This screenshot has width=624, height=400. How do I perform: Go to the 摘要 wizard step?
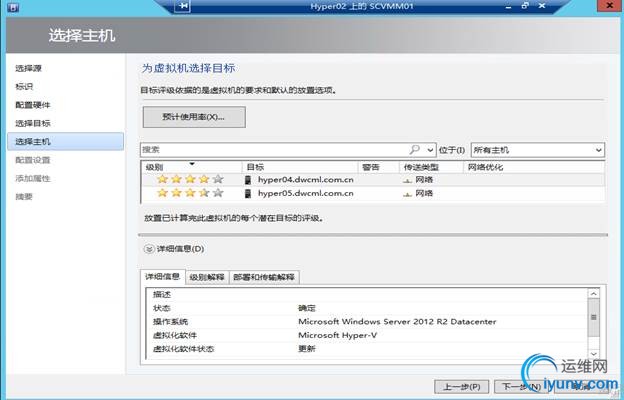coord(24,197)
